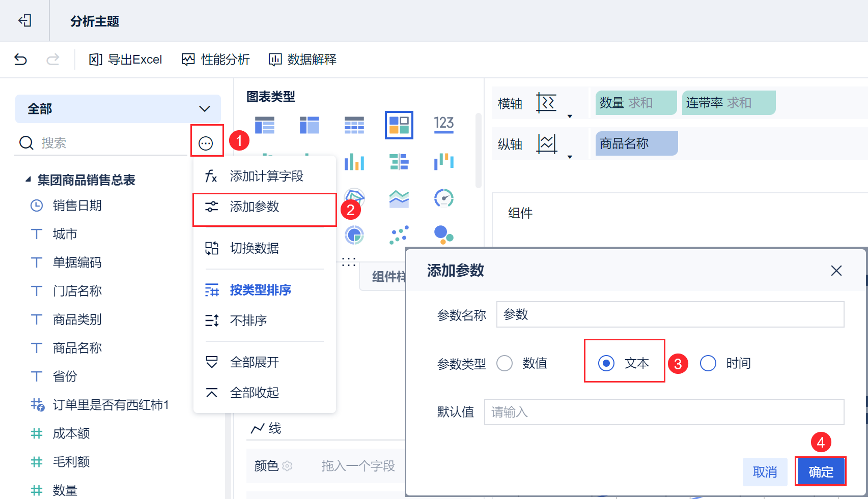This screenshot has width=868, height=499.
Task: Select the 文本 parameter type radio
Action: (606, 363)
